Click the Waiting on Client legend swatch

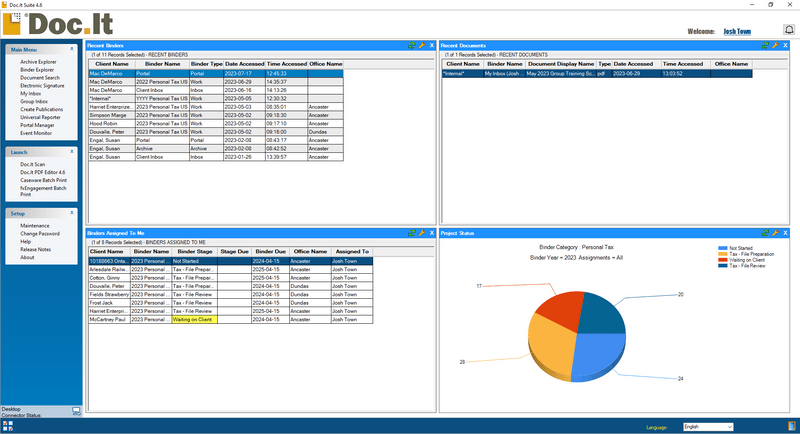pos(722,260)
